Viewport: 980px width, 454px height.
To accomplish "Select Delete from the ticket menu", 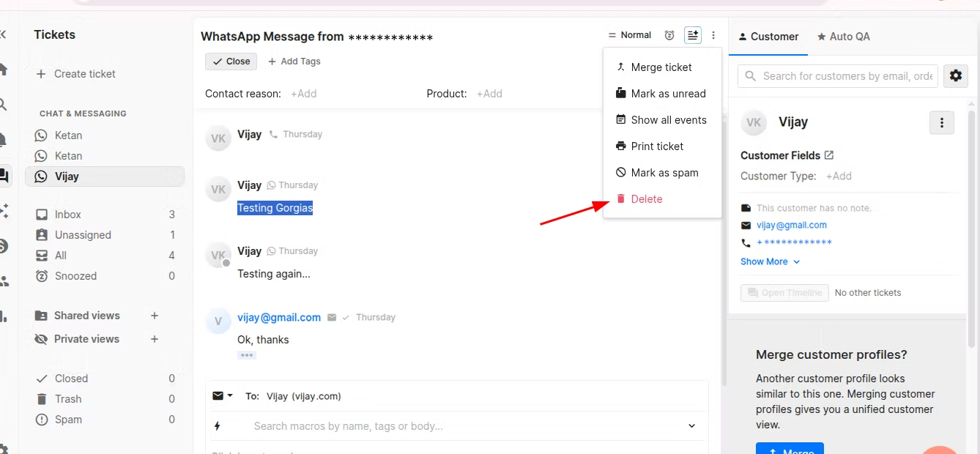I will click(x=646, y=199).
